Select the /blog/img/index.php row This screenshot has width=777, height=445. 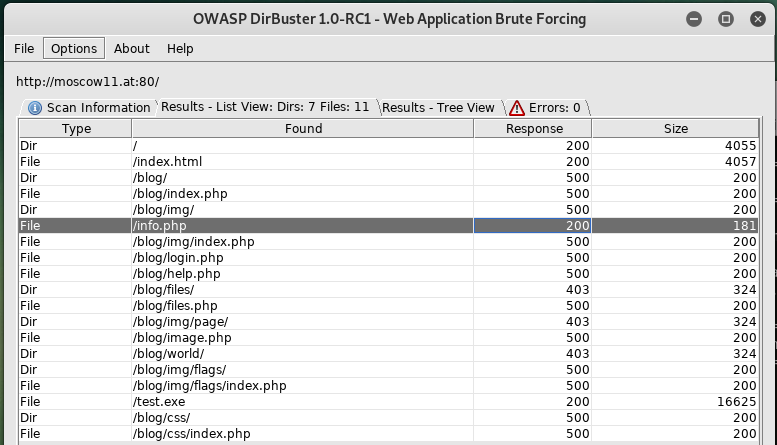tap(389, 241)
